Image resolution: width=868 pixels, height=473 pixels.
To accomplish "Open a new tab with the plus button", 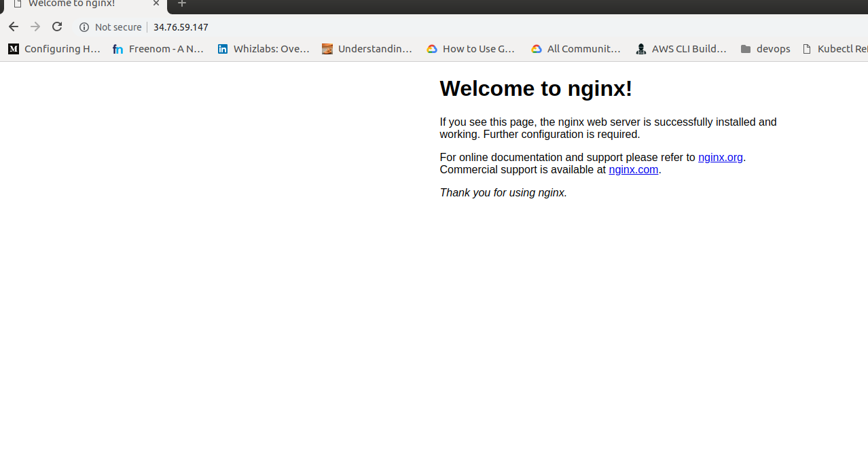I will [x=181, y=3].
